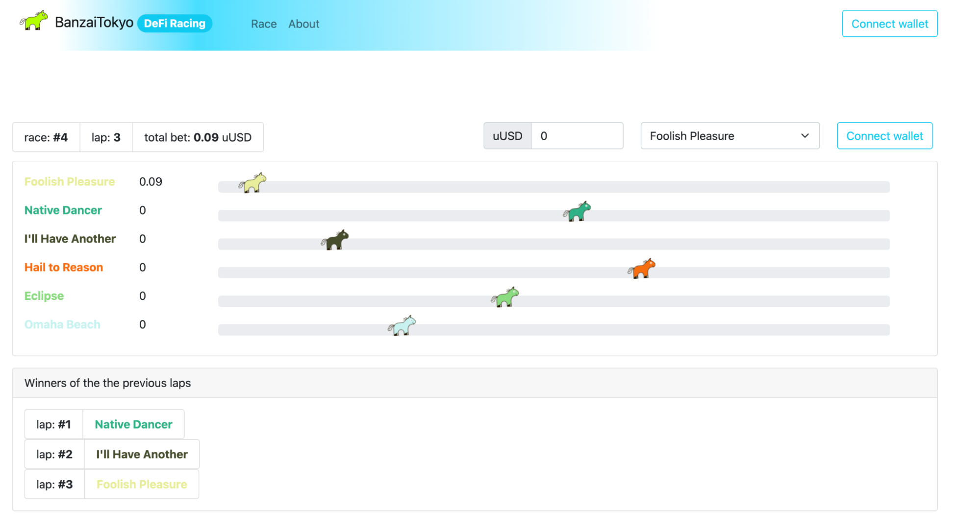Click the pale blue Omaha Beach horse

pyautogui.click(x=402, y=326)
